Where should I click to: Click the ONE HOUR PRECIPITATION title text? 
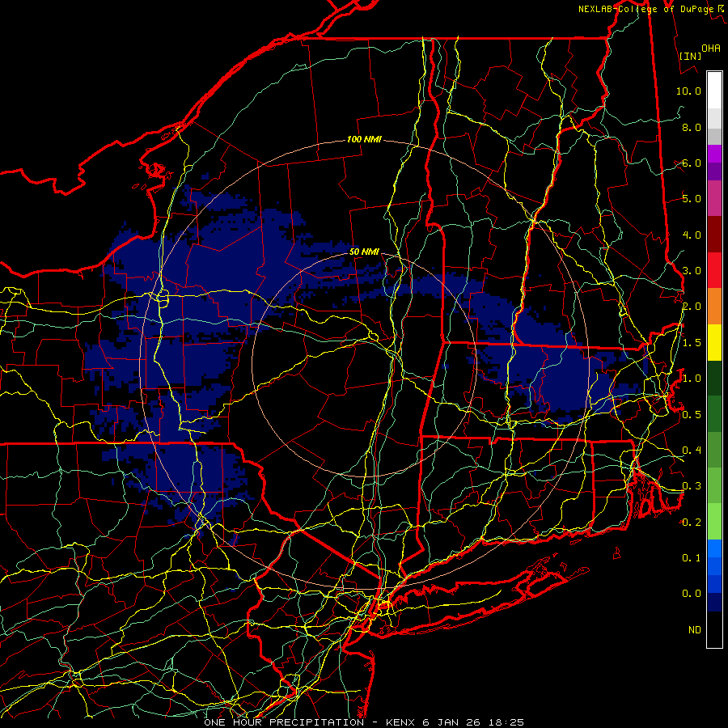(284, 722)
